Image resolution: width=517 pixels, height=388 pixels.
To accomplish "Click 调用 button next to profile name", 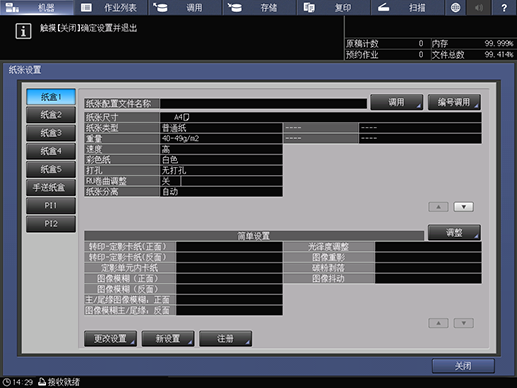I will [397, 102].
